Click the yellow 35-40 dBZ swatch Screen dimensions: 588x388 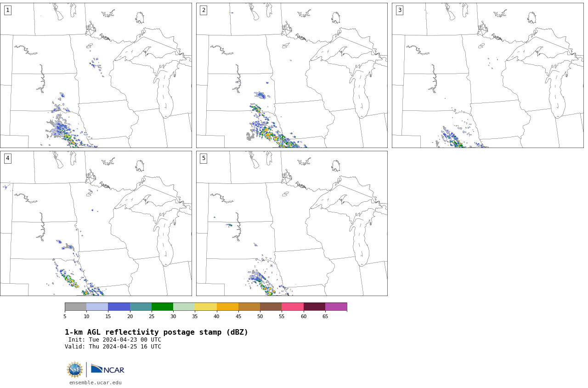point(206,307)
